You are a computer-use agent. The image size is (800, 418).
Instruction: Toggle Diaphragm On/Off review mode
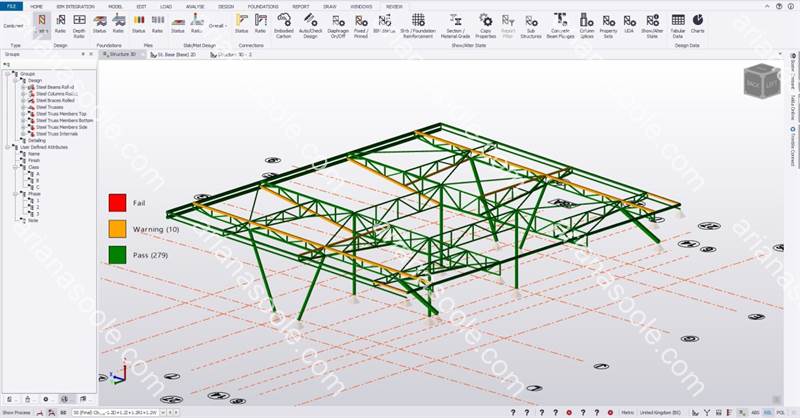coord(338,26)
